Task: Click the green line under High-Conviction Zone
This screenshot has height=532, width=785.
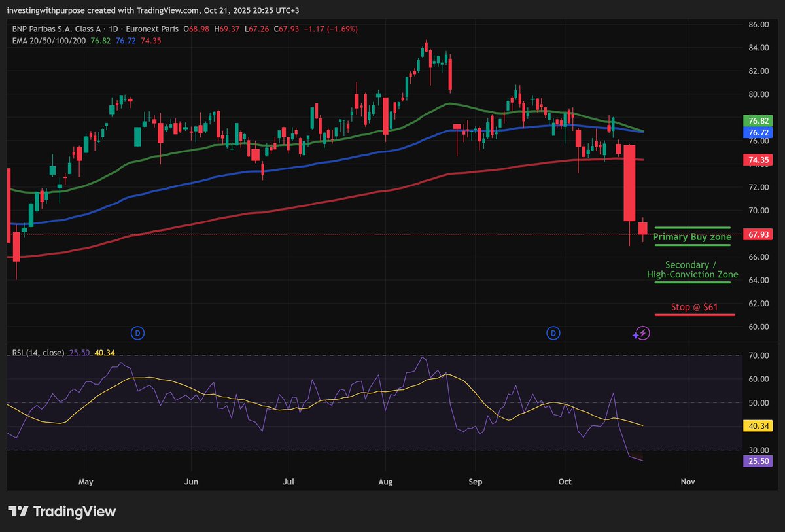Action: point(692,282)
